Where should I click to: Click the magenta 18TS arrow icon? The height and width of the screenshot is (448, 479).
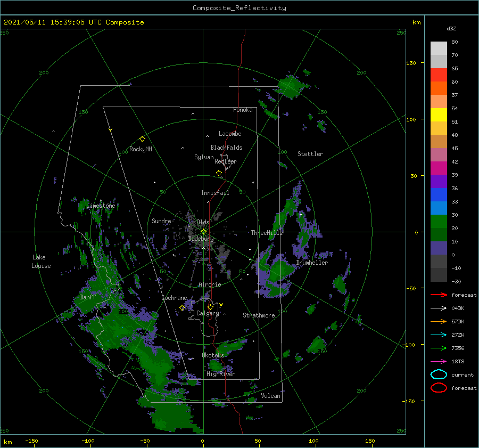439,362
